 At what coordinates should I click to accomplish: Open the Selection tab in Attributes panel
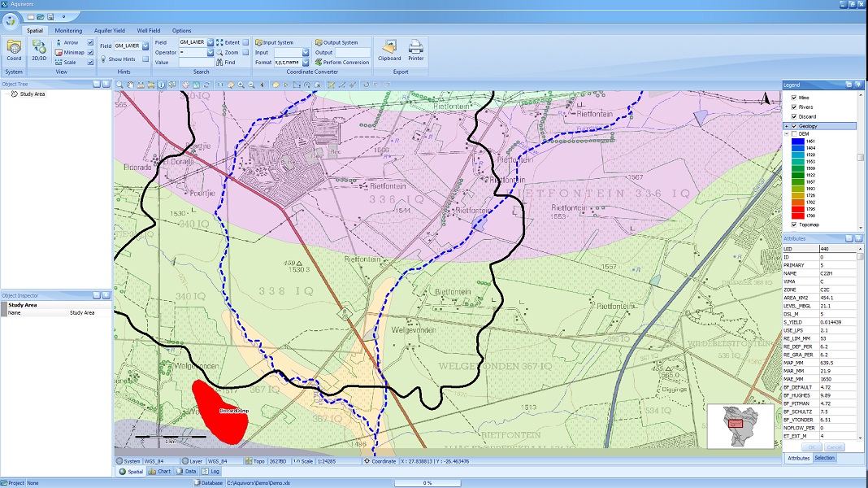825,458
